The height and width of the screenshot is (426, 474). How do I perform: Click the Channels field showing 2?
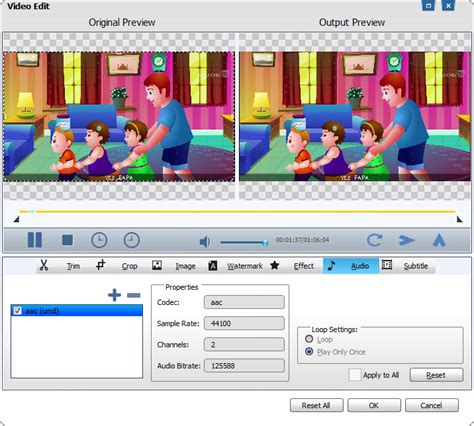coord(244,344)
